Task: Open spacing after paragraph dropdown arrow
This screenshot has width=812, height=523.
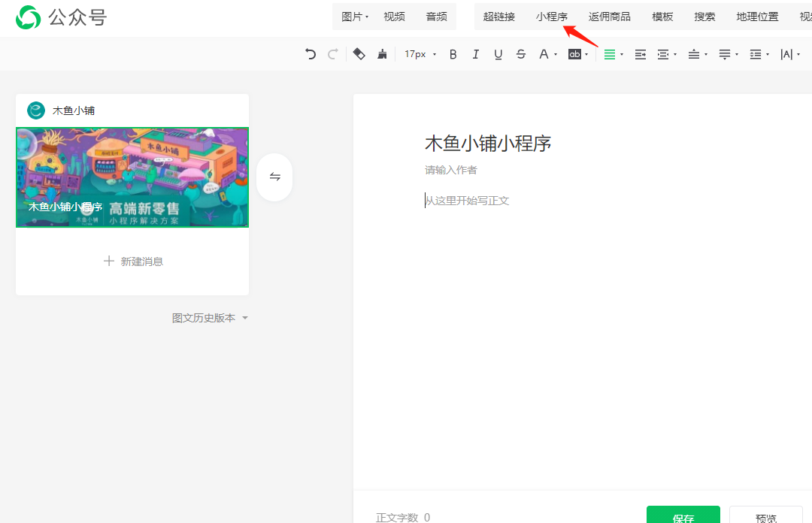Action: (x=736, y=54)
